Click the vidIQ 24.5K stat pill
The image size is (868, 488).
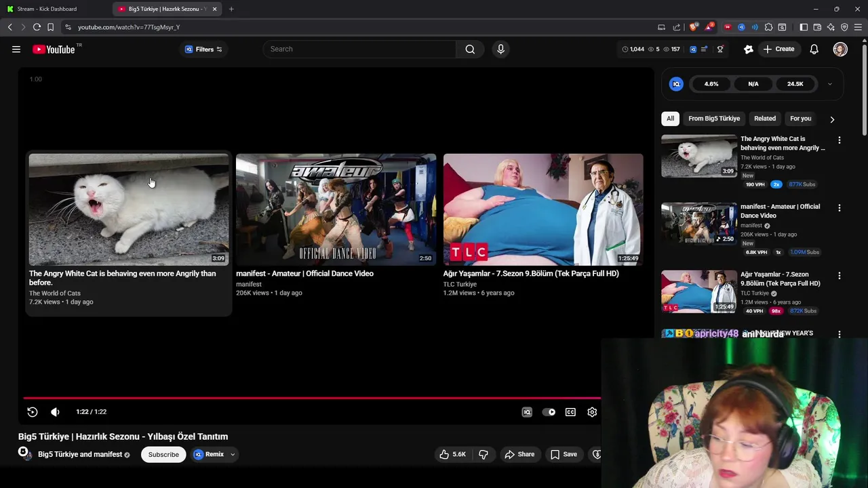tap(795, 84)
